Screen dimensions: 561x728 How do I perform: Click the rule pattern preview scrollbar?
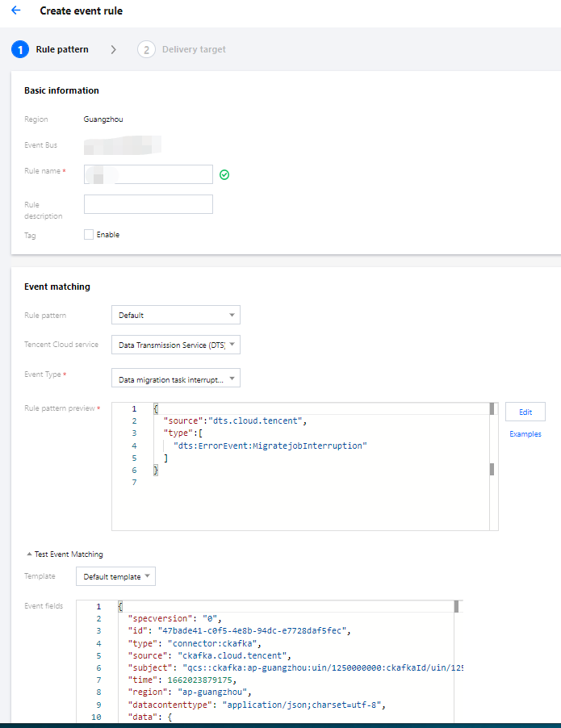(x=492, y=469)
